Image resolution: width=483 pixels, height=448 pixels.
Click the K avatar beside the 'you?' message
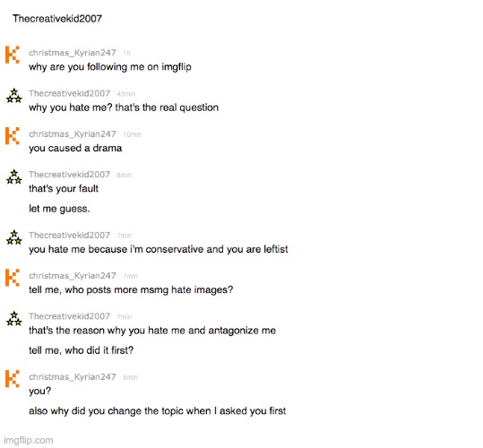[x=13, y=379]
